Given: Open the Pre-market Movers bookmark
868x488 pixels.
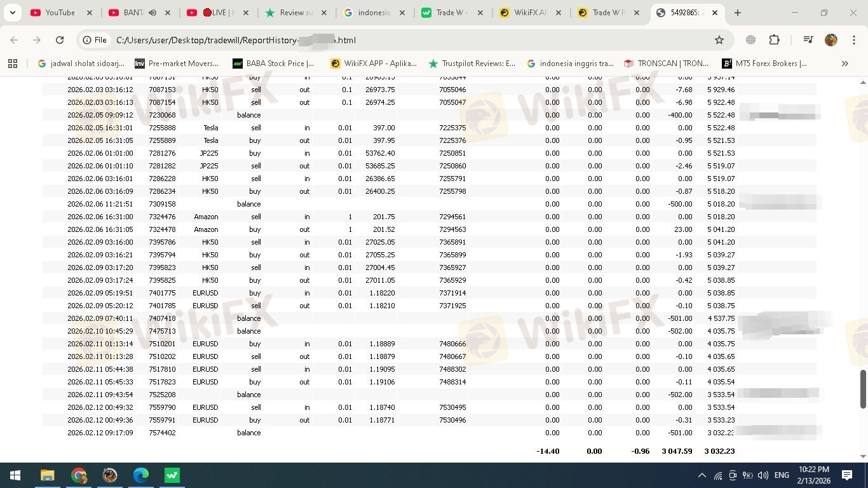Looking at the screenshot, I should (x=177, y=64).
